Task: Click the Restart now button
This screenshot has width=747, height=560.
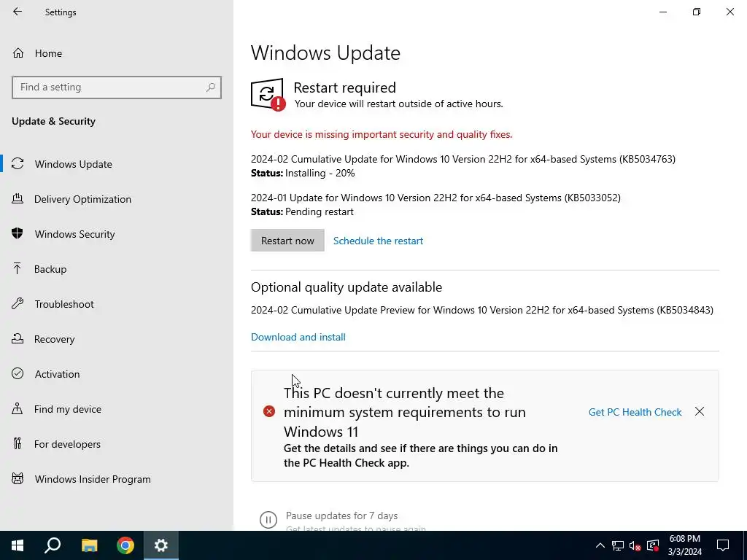Action: [287, 241]
